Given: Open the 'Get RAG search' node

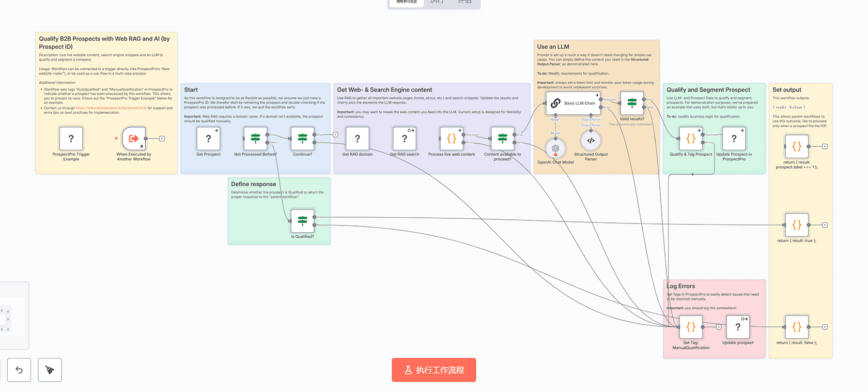Looking at the screenshot, I should coord(405,139).
